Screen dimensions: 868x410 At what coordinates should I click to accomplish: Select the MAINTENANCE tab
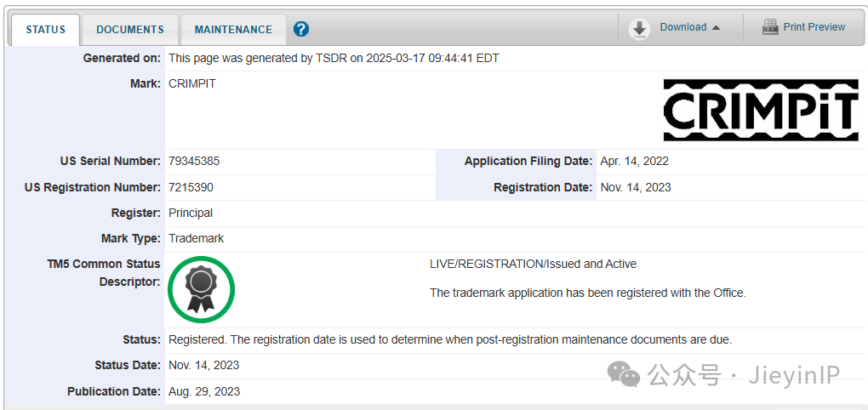pos(233,30)
